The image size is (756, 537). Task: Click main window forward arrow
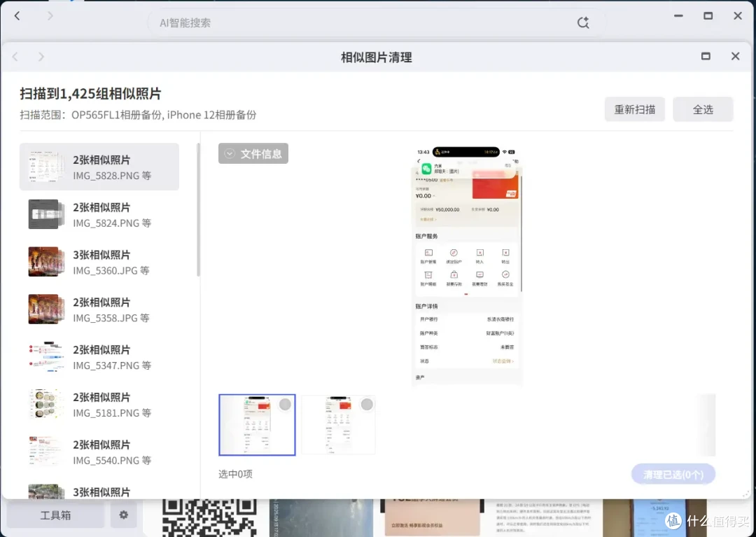(x=50, y=16)
